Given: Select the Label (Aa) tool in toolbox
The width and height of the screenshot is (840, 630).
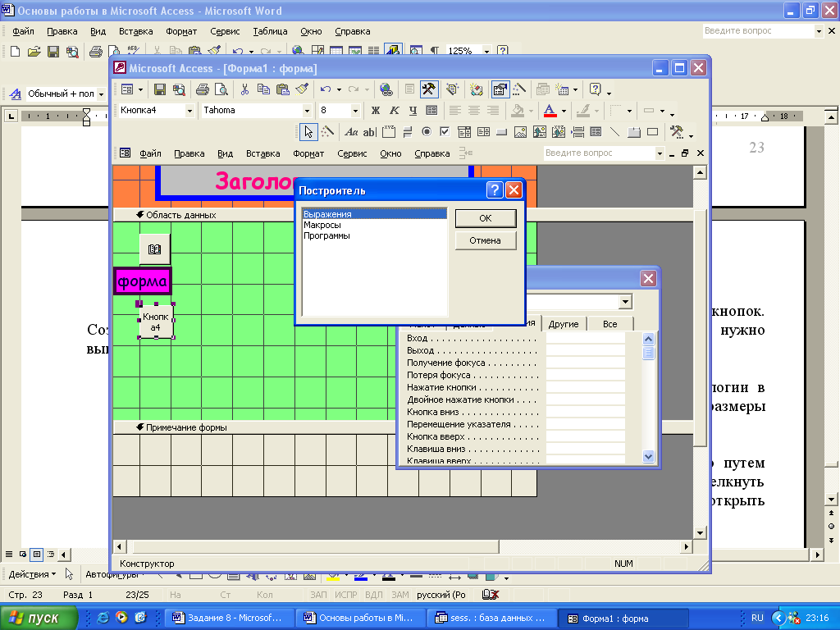Looking at the screenshot, I should [351, 132].
